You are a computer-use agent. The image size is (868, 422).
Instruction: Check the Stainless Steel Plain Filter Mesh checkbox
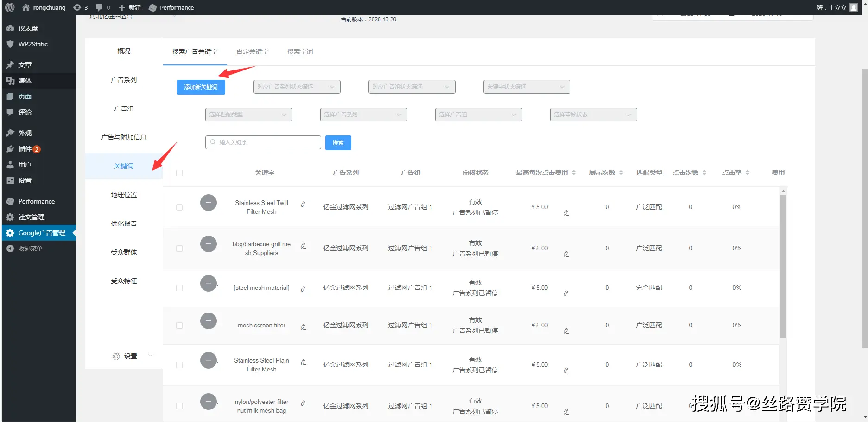179,365
